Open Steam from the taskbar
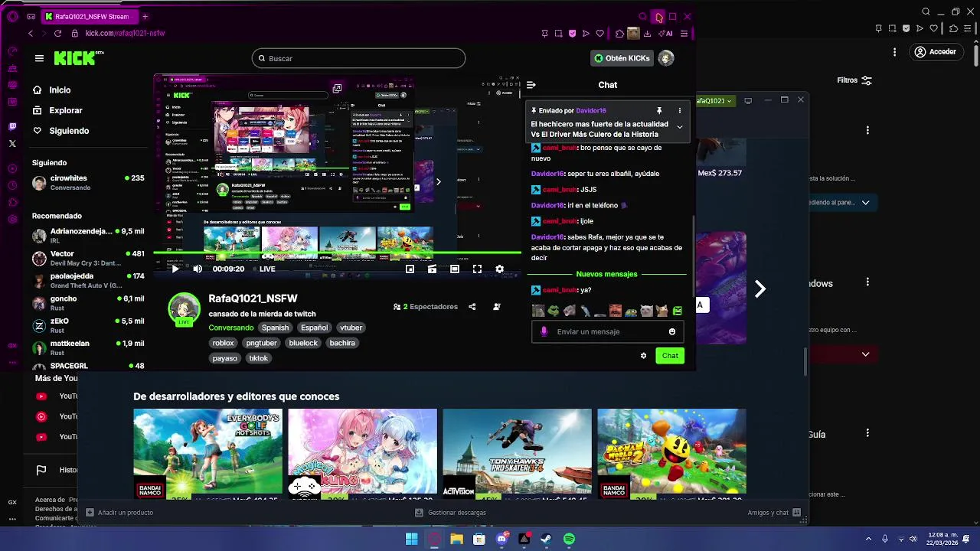Image resolution: width=980 pixels, height=551 pixels. 547,540
